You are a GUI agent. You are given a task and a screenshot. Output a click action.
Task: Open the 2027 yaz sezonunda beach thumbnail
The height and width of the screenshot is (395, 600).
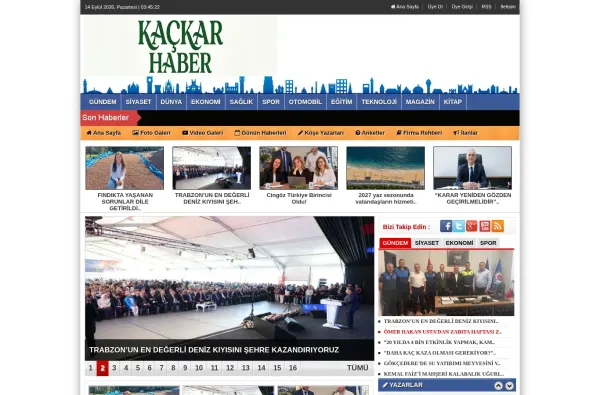(385, 168)
